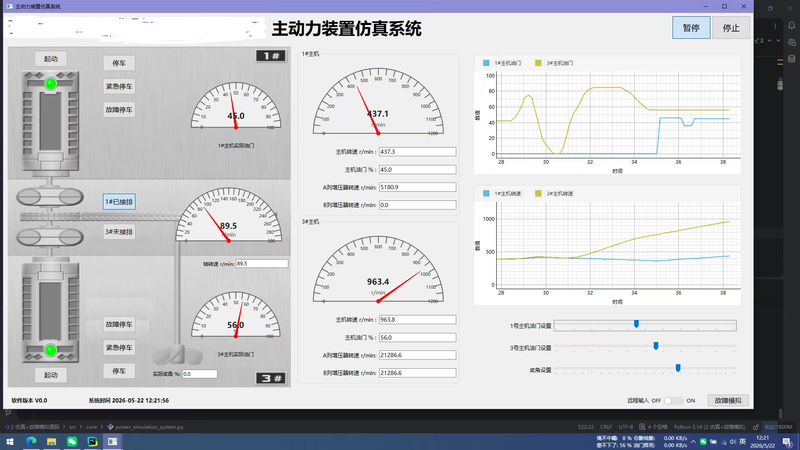This screenshot has width=800, height=450.
Task: Toggle the 1#已接排 clutch button
Action: pos(119,202)
